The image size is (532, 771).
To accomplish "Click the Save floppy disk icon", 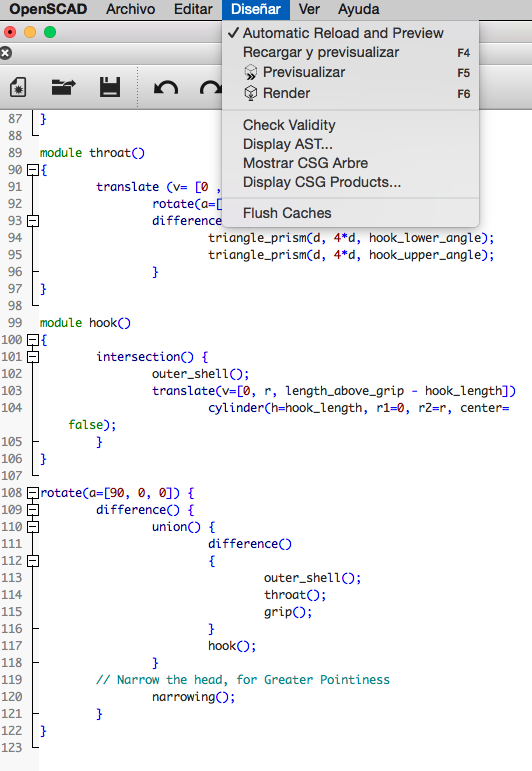I will click(x=110, y=87).
